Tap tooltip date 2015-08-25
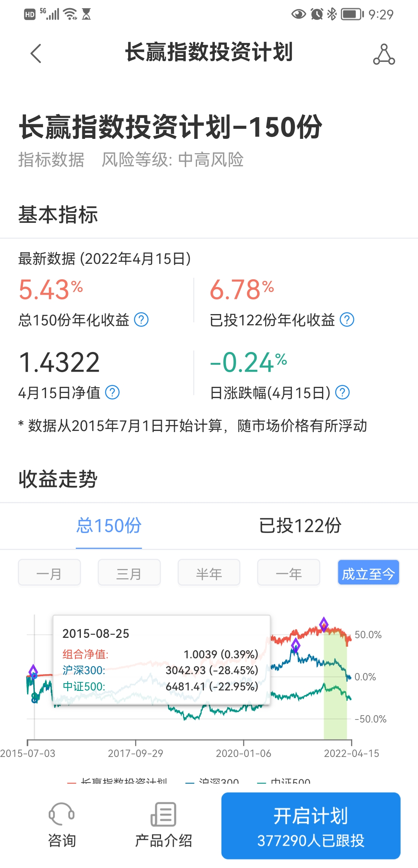The image size is (418, 868). point(96,634)
